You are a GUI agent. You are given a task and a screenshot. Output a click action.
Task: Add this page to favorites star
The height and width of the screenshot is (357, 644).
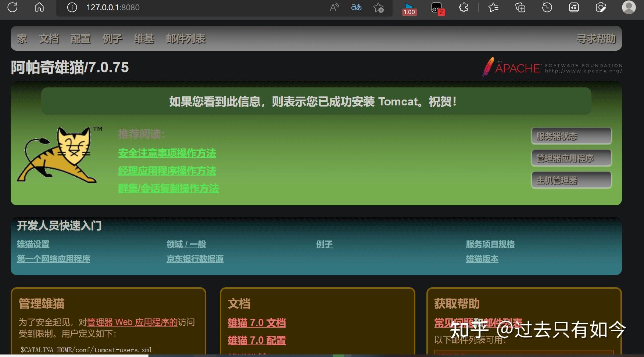click(x=379, y=8)
